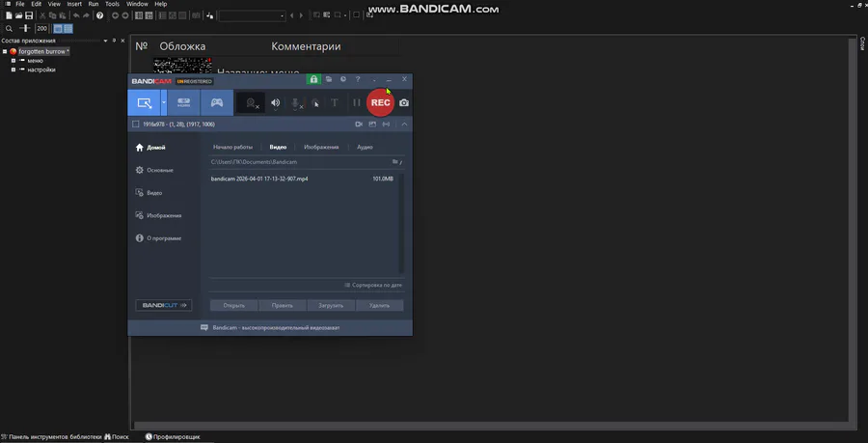
Task: Open Bandicam's help question mark icon
Action: 358,79
